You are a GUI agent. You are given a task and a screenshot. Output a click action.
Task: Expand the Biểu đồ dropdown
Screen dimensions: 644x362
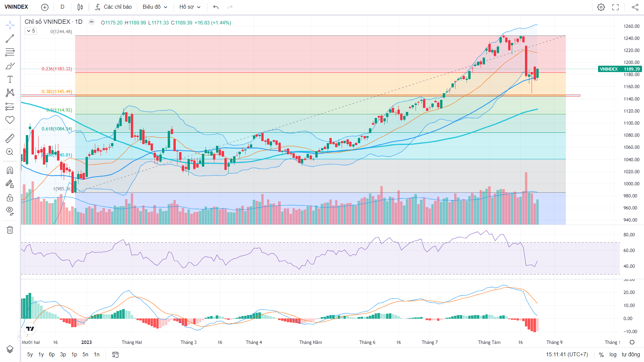[155, 7]
